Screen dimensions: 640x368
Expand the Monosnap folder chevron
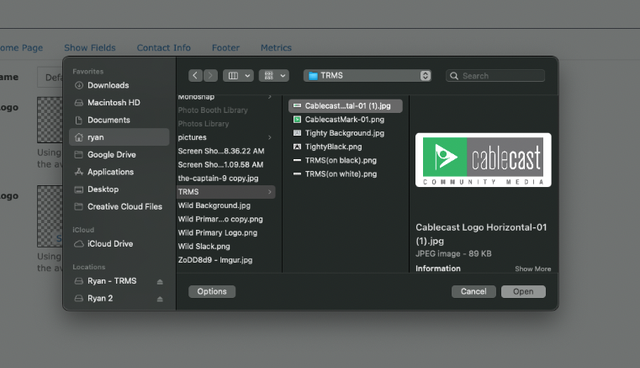click(x=270, y=97)
